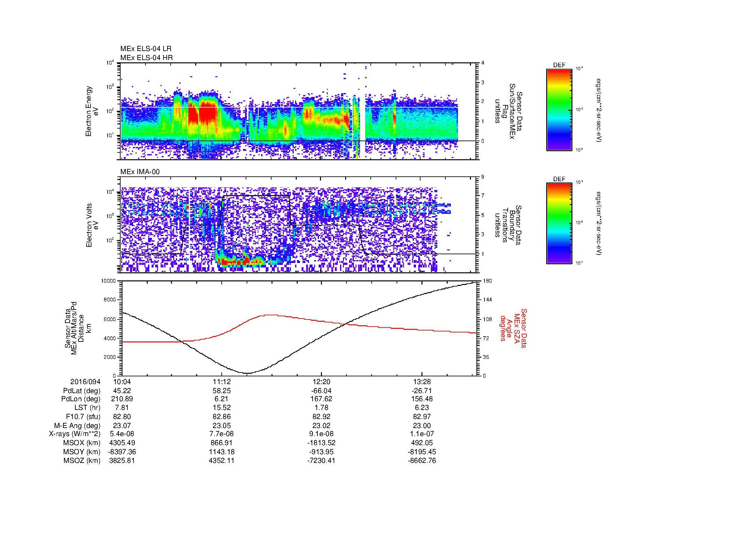
Task: Click the 10000 km altitude tick label
Action: pos(109,281)
